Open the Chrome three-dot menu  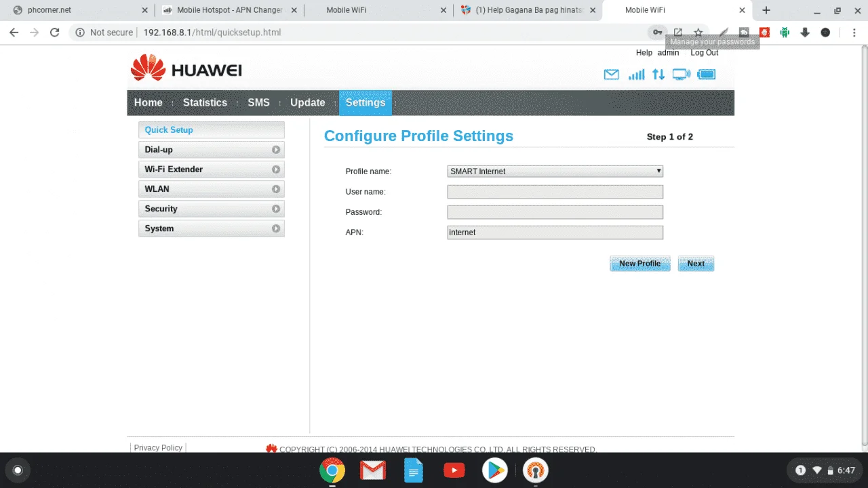tap(853, 33)
